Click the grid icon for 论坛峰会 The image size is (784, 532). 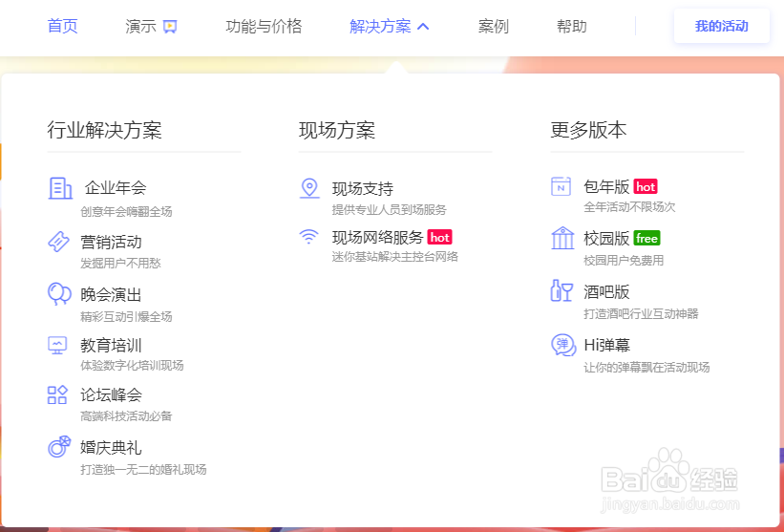[x=57, y=394]
